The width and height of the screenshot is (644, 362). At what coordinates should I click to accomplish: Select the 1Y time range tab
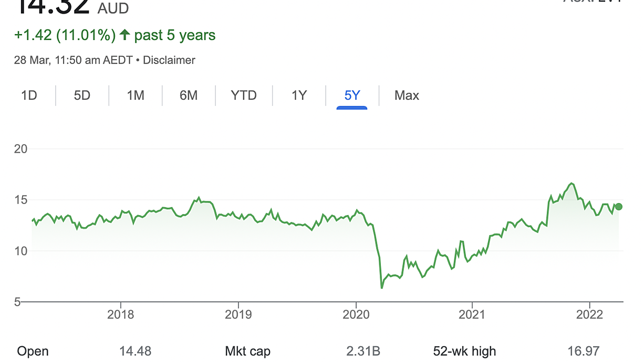point(299,95)
